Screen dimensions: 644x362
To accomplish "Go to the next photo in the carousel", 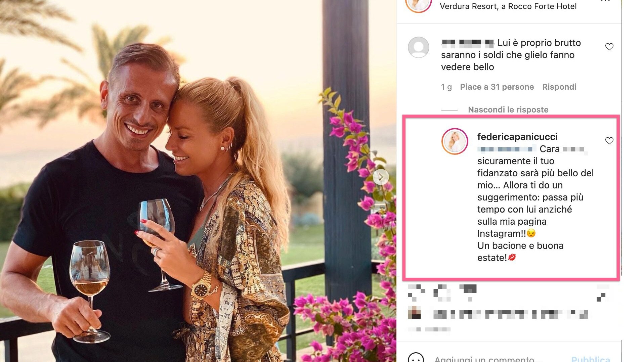I will [x=381, y=177].
